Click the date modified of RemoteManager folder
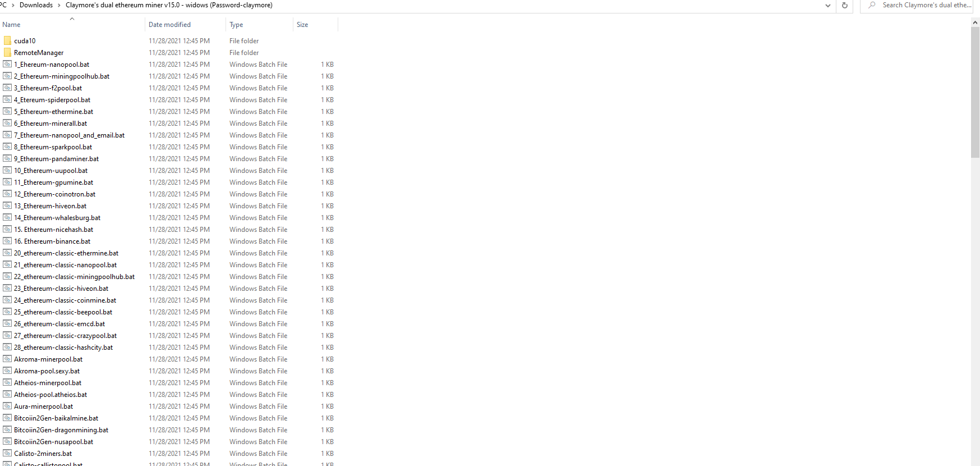Viewport: 980px width, 466px height. [179, 52]
